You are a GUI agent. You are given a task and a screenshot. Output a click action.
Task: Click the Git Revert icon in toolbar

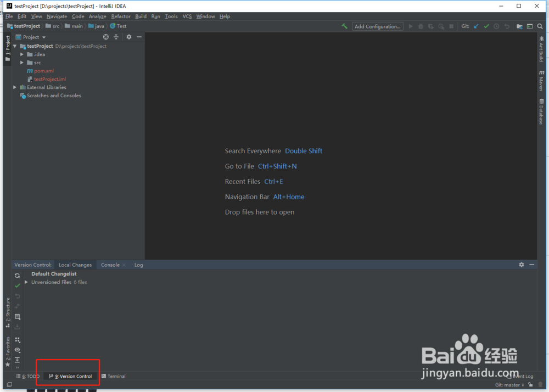click(507, 26)
